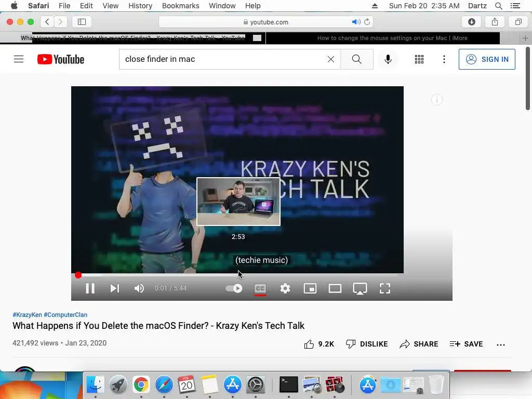Search with your voice microphone
This screenshot has height=399, width=532.
[388, 59]
